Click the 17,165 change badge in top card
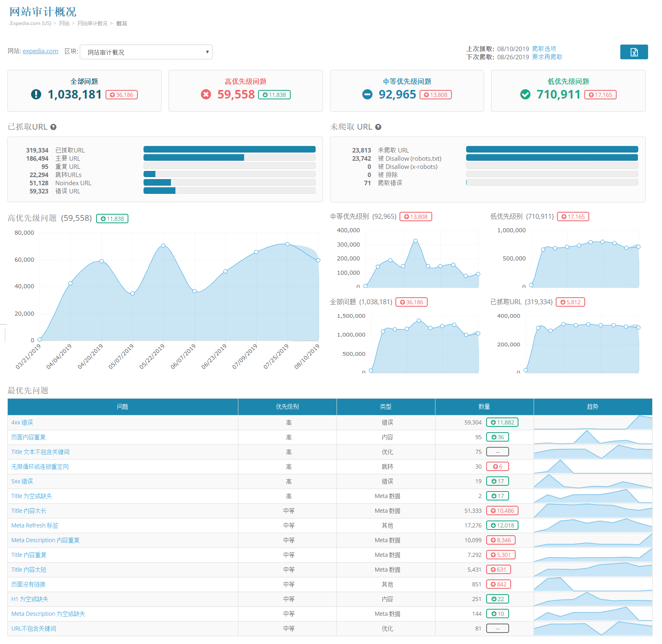Image resolution: width=662 pixels, height=644 pixels. pos(600,95)
